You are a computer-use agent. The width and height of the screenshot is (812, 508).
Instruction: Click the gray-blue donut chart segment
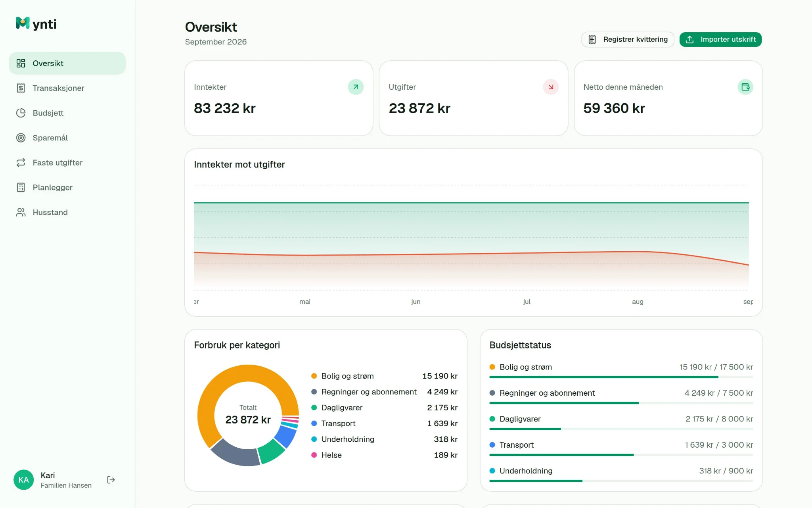(x=237, y=455)
